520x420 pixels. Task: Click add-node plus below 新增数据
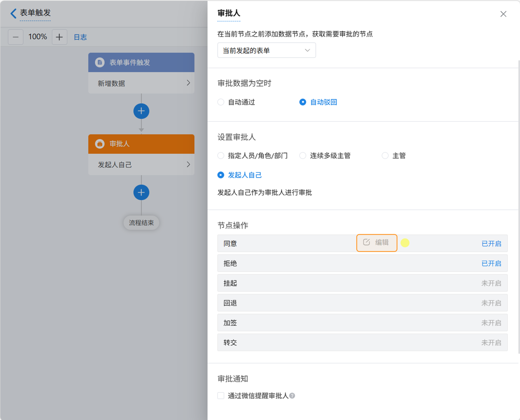(141, 111)
